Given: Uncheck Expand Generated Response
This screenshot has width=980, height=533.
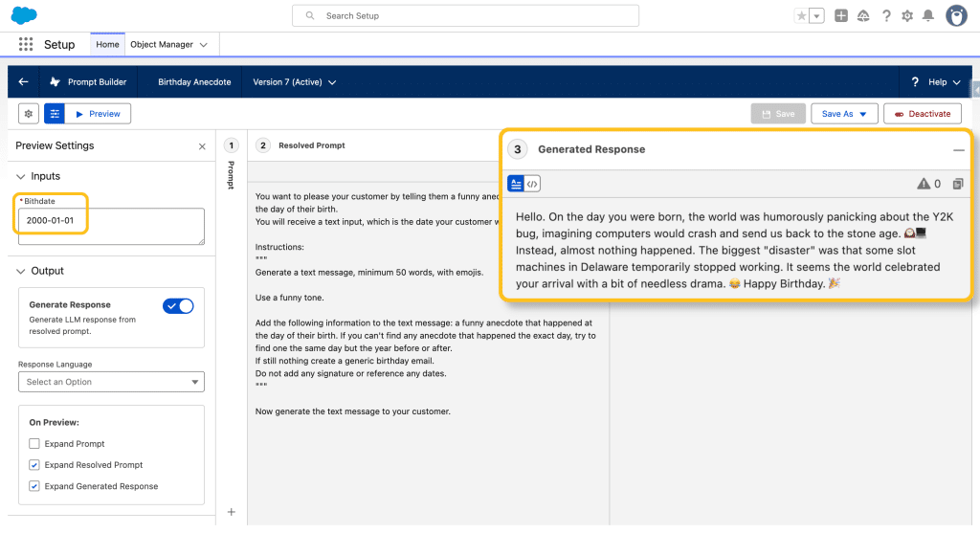Looking at the screenshot, I should tap(34, 486).
